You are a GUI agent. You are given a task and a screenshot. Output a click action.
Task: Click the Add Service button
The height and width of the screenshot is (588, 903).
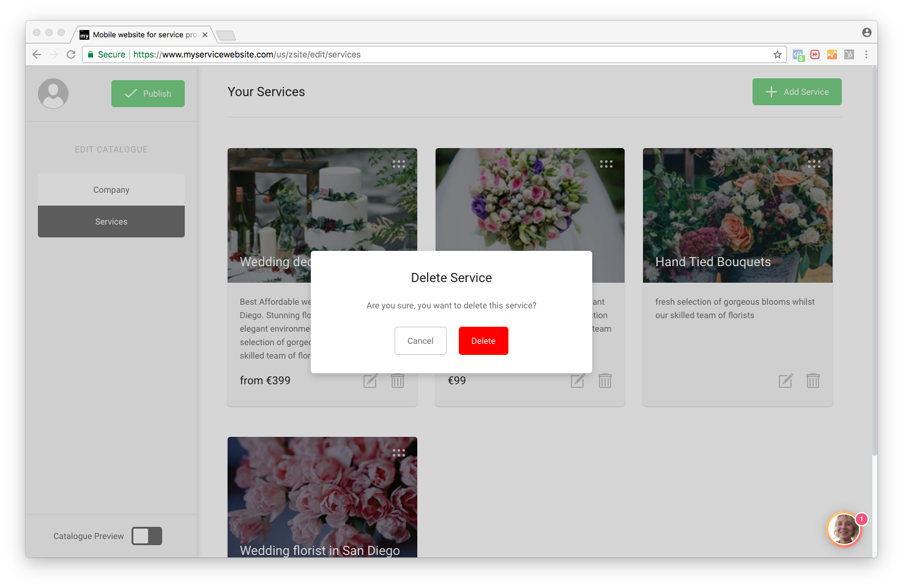(797, 92)
